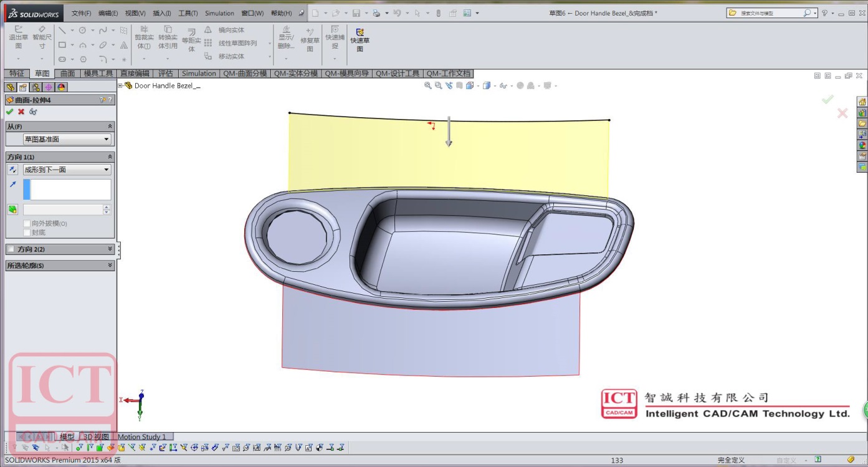Open the 插入 menu

(162, 13)
